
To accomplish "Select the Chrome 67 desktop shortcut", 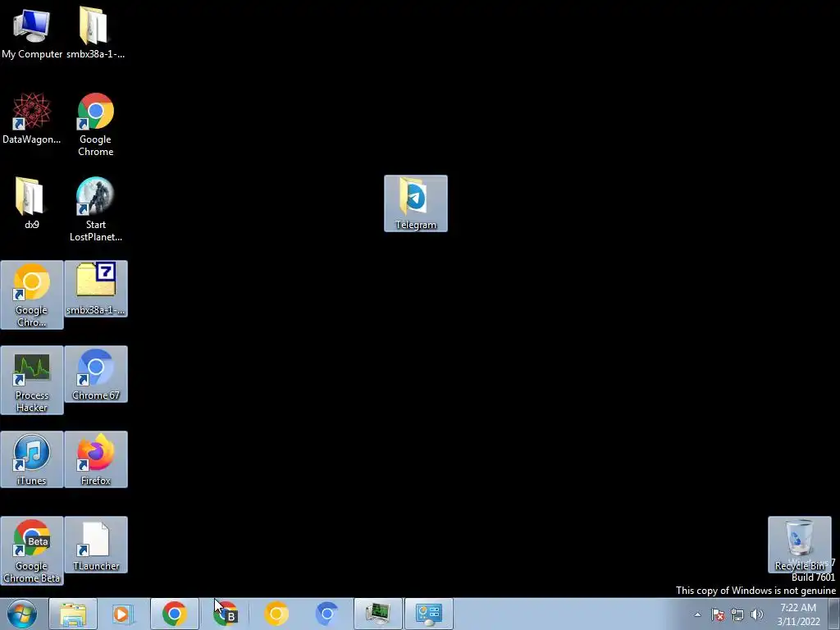I will [x=95, y=374].
